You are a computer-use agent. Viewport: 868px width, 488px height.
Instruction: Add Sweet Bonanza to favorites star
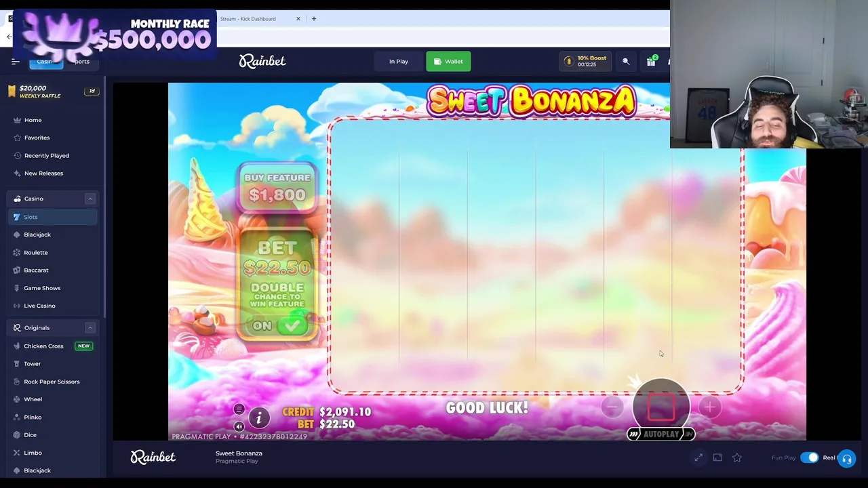(737, 457)
